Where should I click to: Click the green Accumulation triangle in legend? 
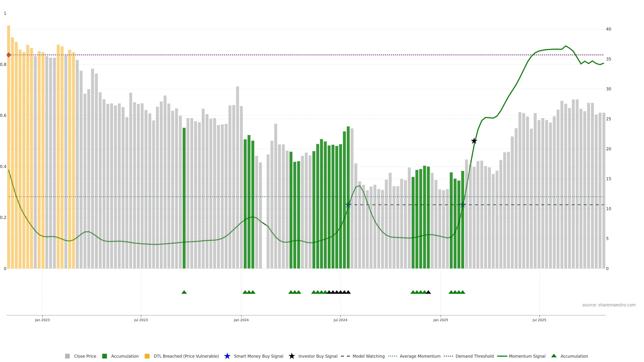(554, 356)
